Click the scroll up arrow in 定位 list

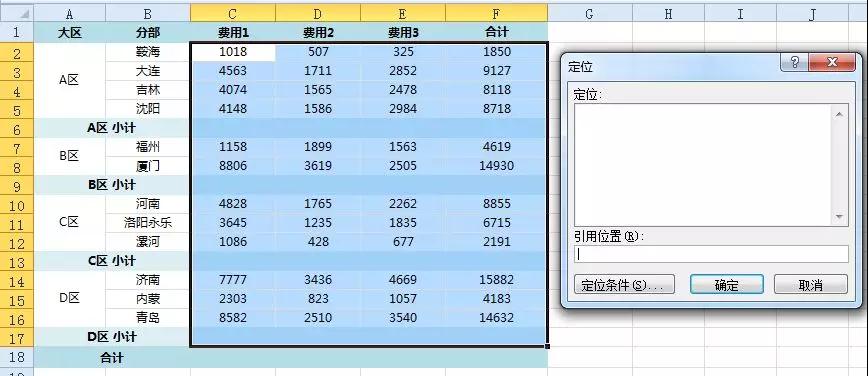[x=839, y=114]
